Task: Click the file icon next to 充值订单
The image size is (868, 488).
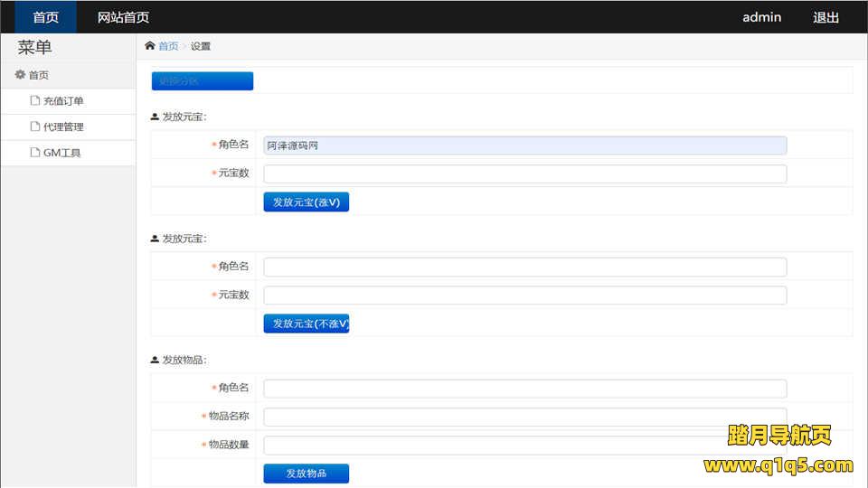Action: (35, 101)
